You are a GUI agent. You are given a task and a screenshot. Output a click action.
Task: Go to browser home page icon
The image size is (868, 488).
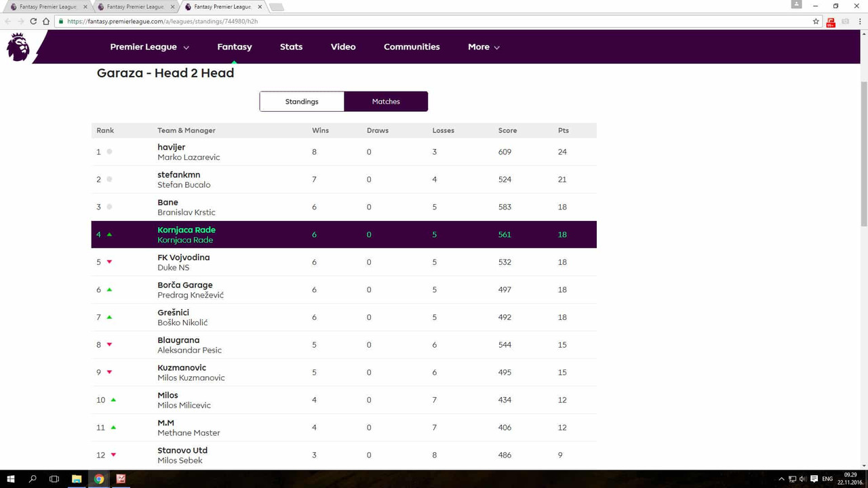[46, 21]
